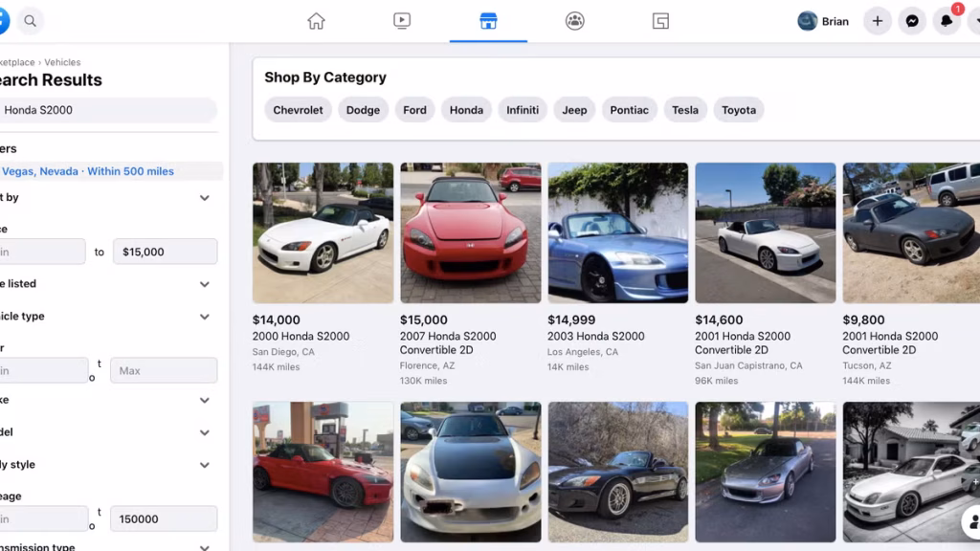
Task: Open the Watch video icon
Action: pos(402,20)
